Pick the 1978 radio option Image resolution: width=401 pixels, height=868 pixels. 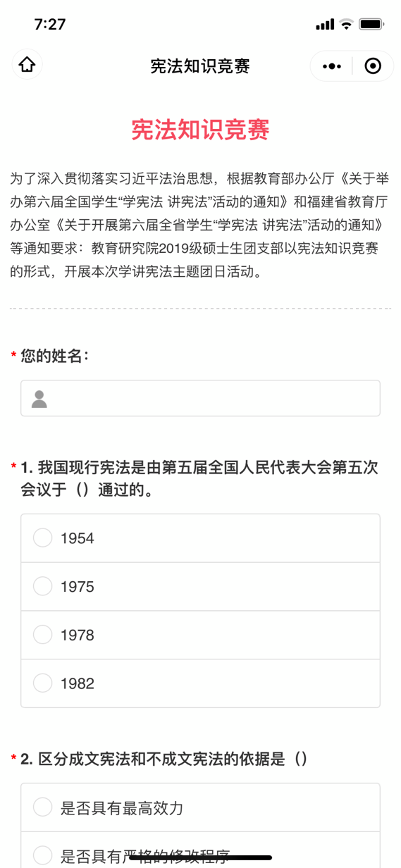click(200, 635)
